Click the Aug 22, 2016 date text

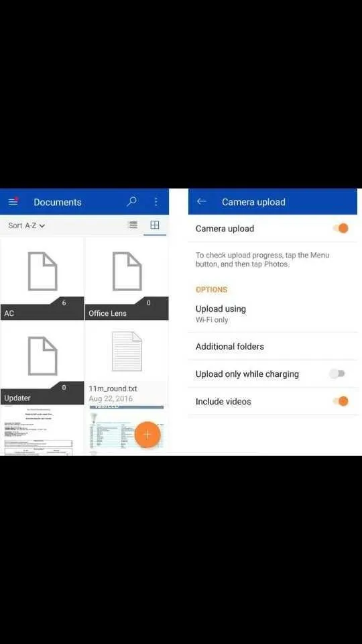111,398
